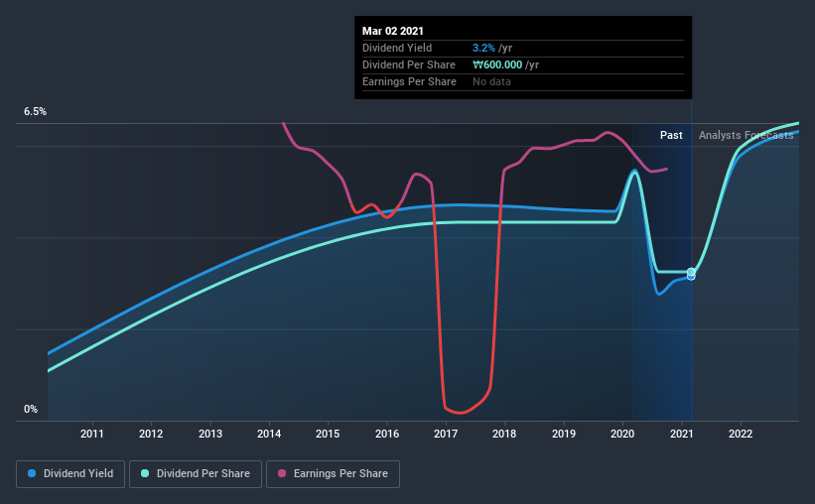Click the teal Dividend Per Share legend dot
The height and width of the screenshot is (504, 815).
pyautogui.click(x=145, y=473)
